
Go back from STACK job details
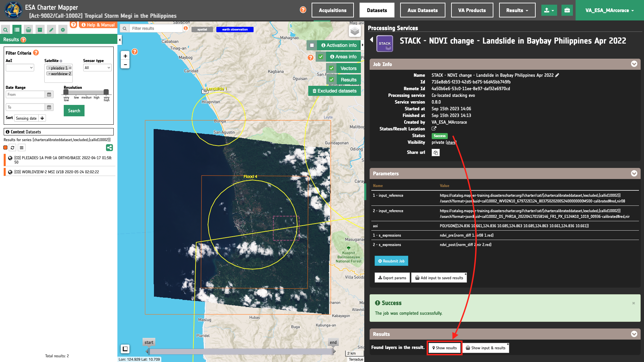pyautogui.click(x=372, y=40)
